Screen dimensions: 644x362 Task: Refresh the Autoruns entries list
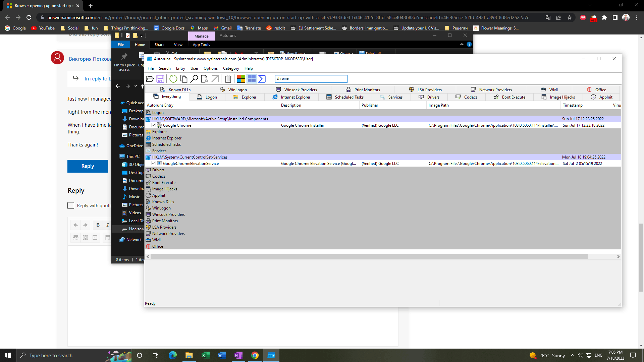pos(173,79)
